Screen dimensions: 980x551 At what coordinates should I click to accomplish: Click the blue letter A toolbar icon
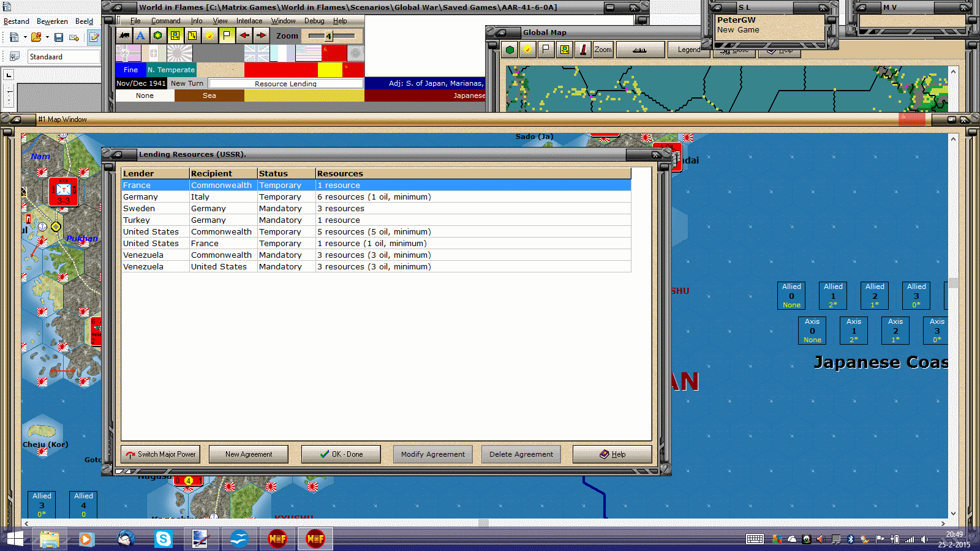[x=141, y=36]
